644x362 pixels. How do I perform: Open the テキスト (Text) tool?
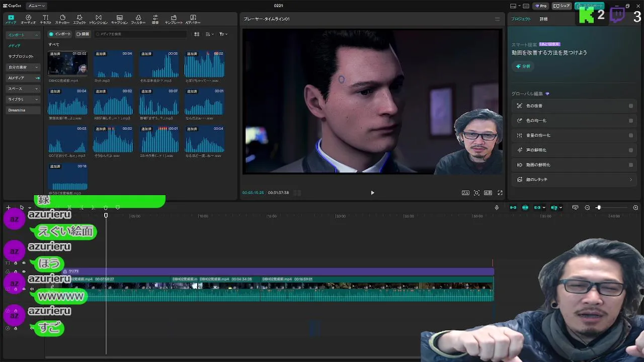[45, 19]
